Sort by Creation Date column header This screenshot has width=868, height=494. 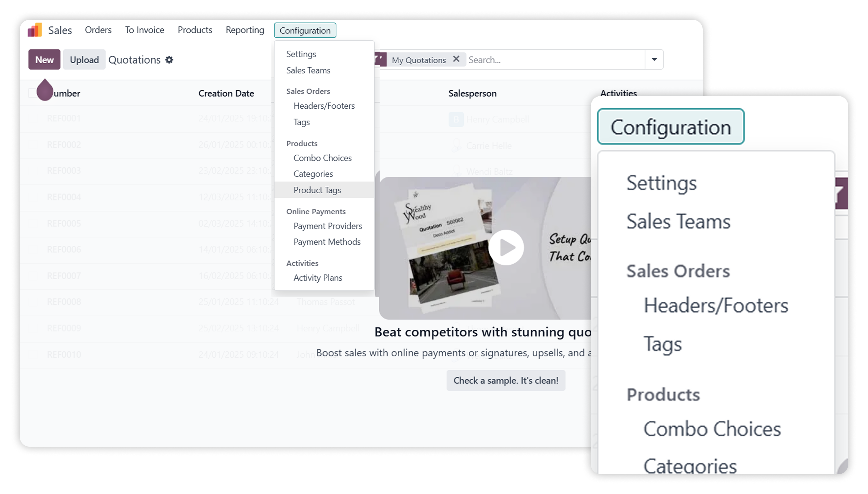click(x=226, y=93)
